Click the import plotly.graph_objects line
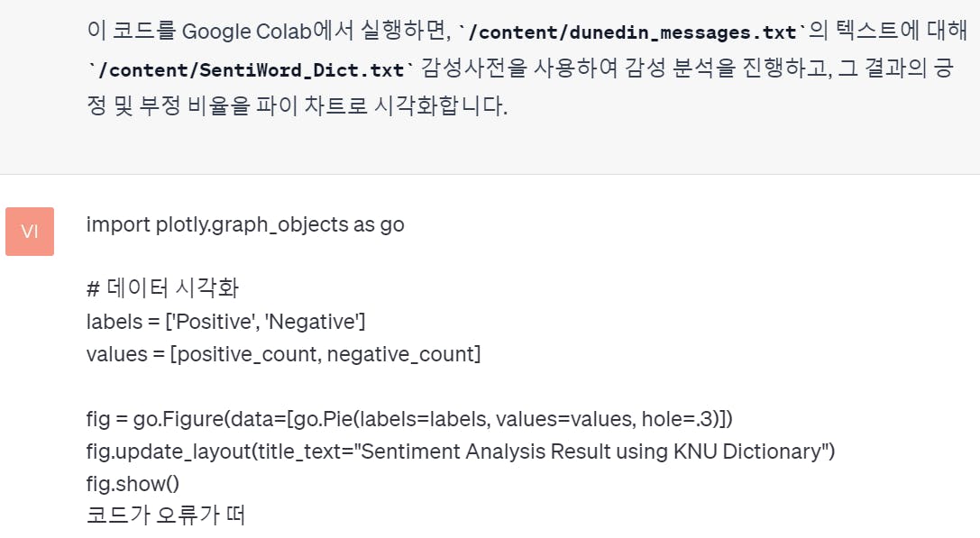The height and width of the screenshot is (538, 980). tap(245, 224)
